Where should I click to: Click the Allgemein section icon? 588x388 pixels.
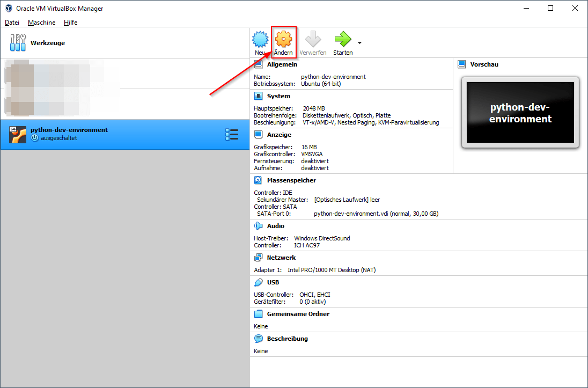pyautogui.click(x=259, y=64)
